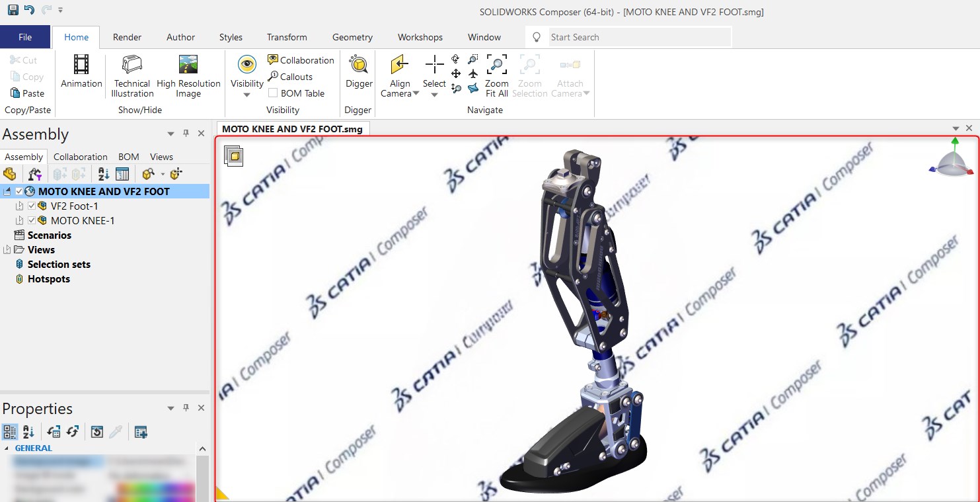
Task: Enable the BOM Table checkbox
Action: point(273,93)
